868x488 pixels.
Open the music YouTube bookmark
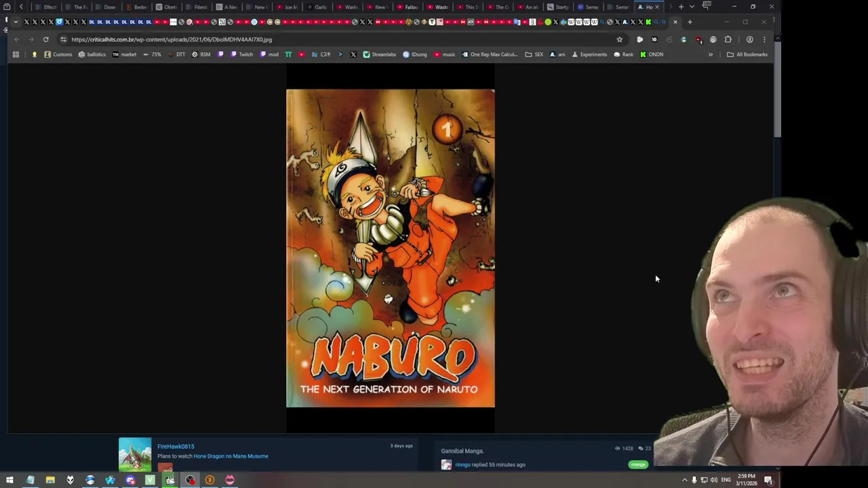[x=444, y=54]
